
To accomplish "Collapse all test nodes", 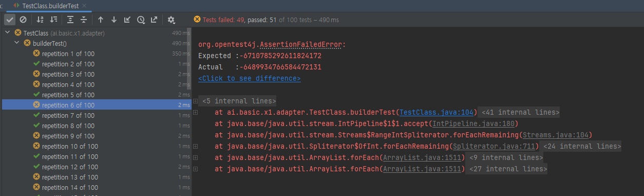I will pyautogui.click(x=84, y=20).
